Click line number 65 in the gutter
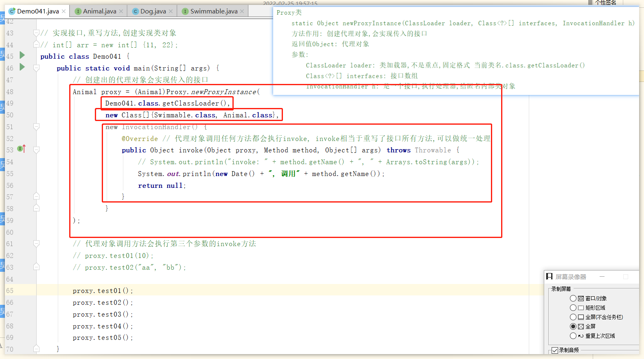The width and height of the screenshot is (644, 359). point(10,291)
